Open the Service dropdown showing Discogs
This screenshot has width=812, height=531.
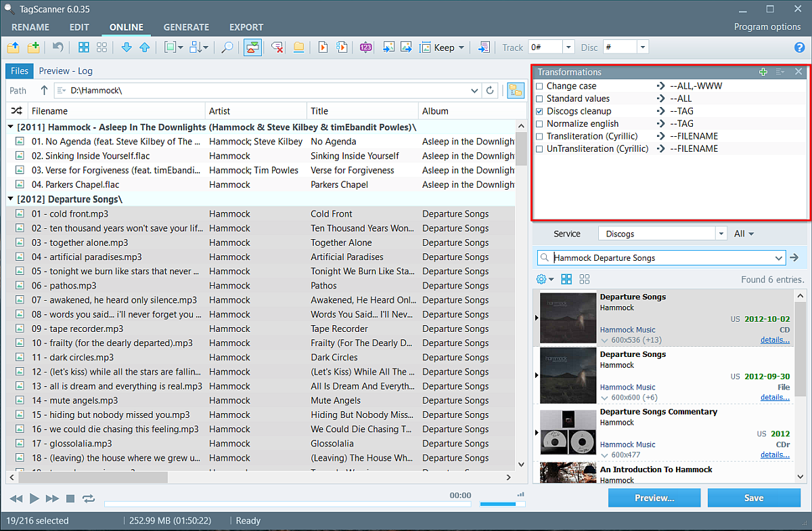pos(720,234)
